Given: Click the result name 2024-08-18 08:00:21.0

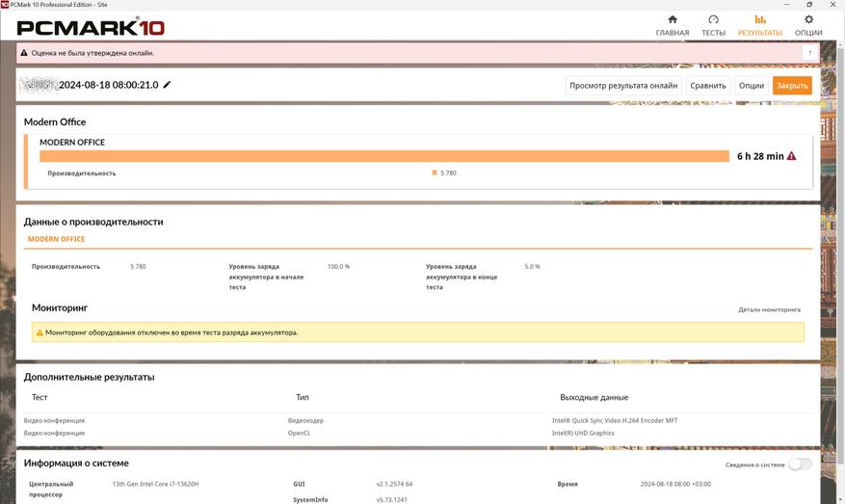Looking at the screenshot, I should [x=108, y=85].
